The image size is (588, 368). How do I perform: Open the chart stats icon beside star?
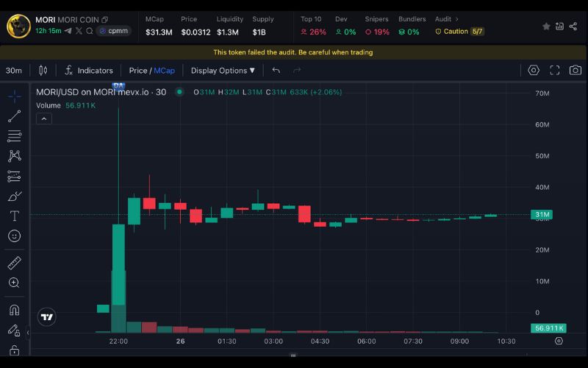pos(559,26)
